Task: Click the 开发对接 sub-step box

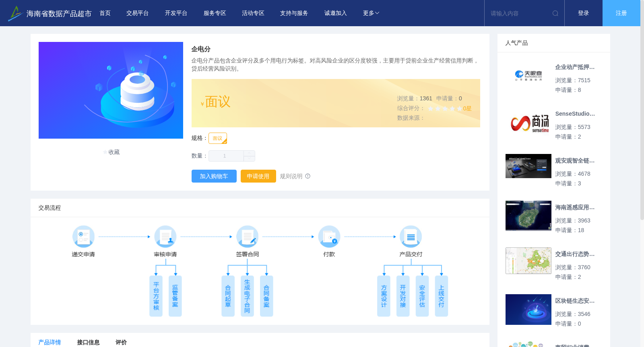Action: [403, 296]
